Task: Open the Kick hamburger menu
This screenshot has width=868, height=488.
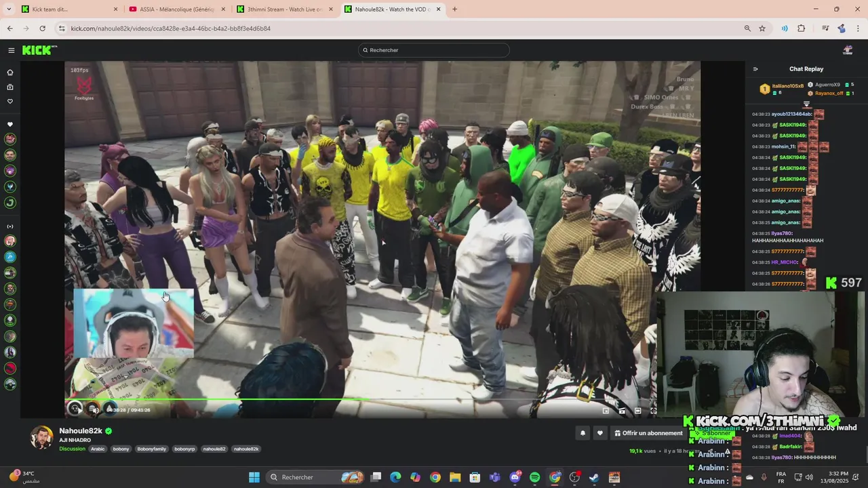Action: (11, 50)
